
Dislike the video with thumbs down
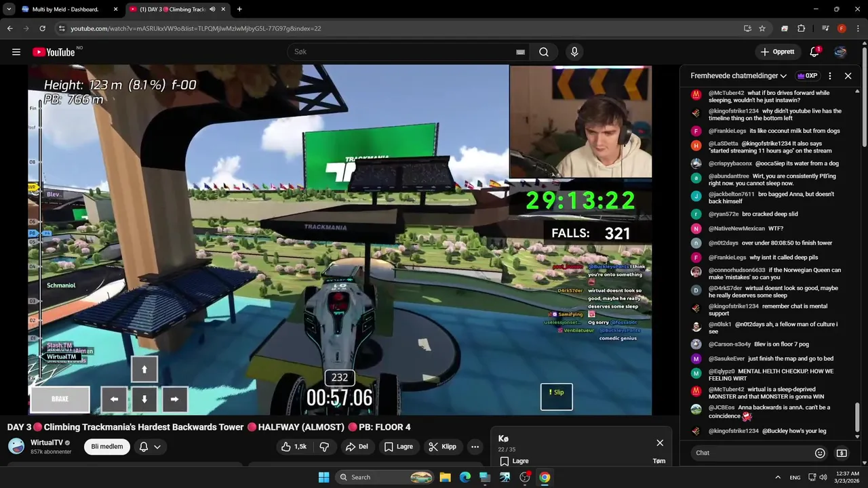(x=324, y=447)
